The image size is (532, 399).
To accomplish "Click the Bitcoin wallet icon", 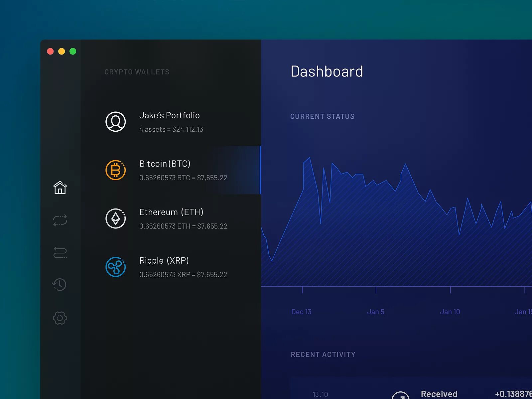I will (x=115, y=170).
